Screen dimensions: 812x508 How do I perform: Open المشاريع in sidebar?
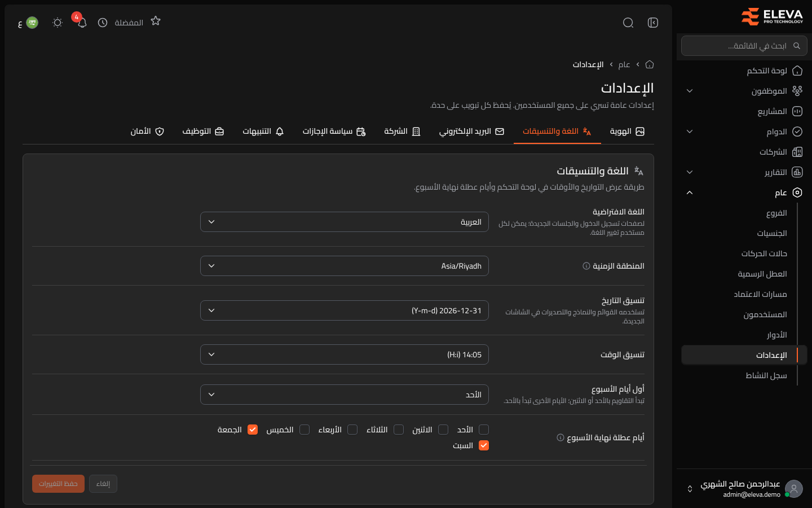point(744,111)
